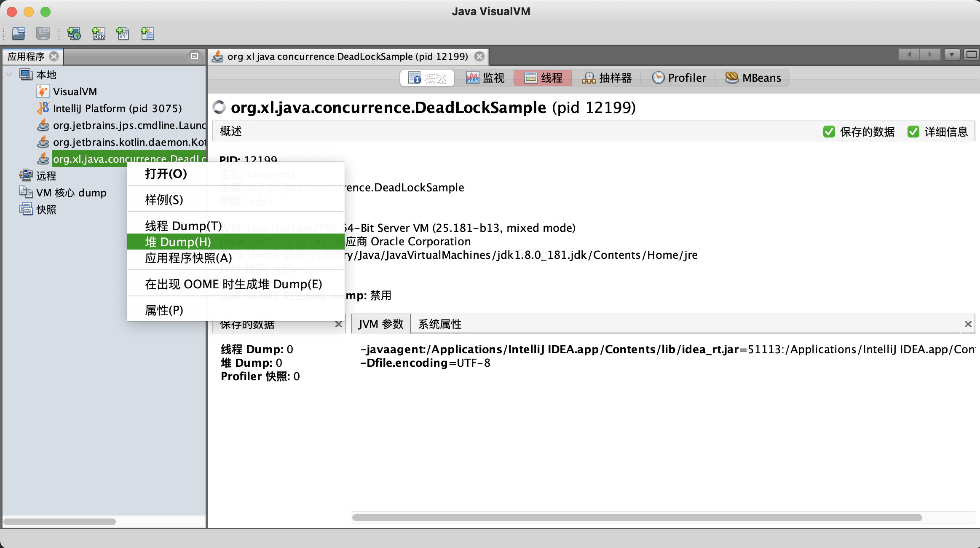980x548 pixels.
Task: Select org.xl.java.concurrence.DeadLock tree entry
Action: click(x=129, y=158)
